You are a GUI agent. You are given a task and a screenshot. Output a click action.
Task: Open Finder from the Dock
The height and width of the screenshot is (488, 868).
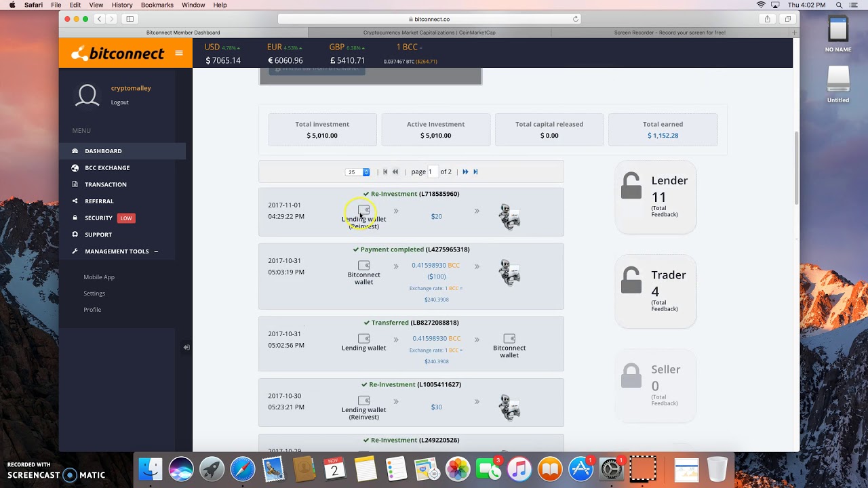pyautogui.click(x=151, y=469)
